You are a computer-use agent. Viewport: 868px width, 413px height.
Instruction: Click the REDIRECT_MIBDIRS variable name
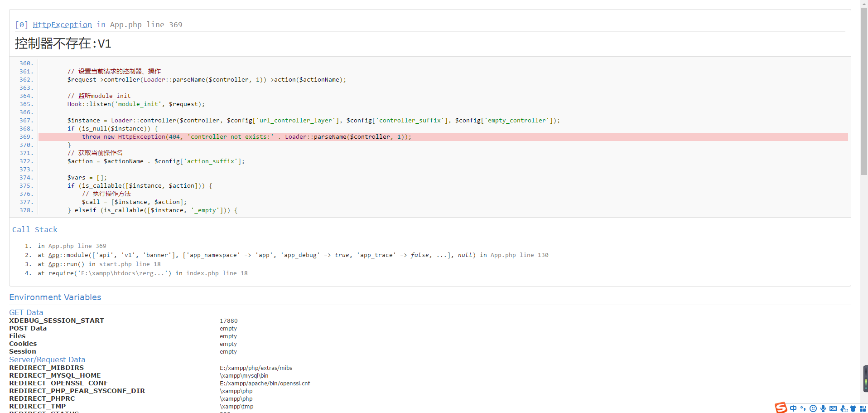point(47,368)
